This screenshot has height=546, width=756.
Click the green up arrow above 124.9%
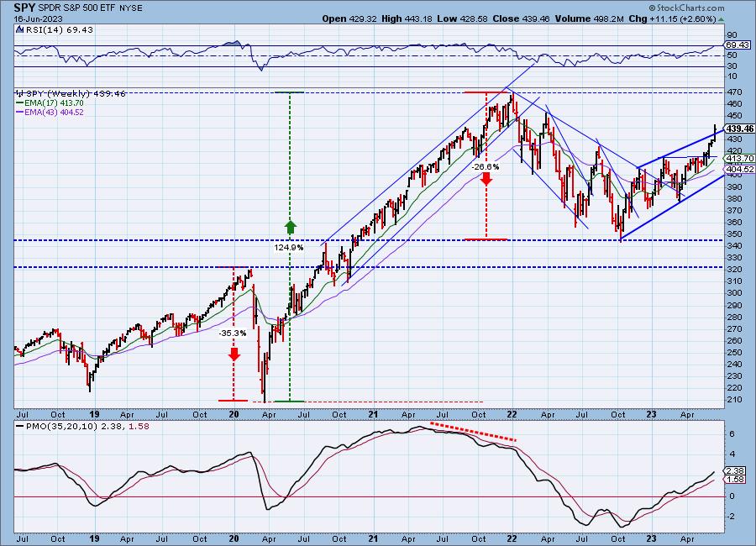[290, 228]
